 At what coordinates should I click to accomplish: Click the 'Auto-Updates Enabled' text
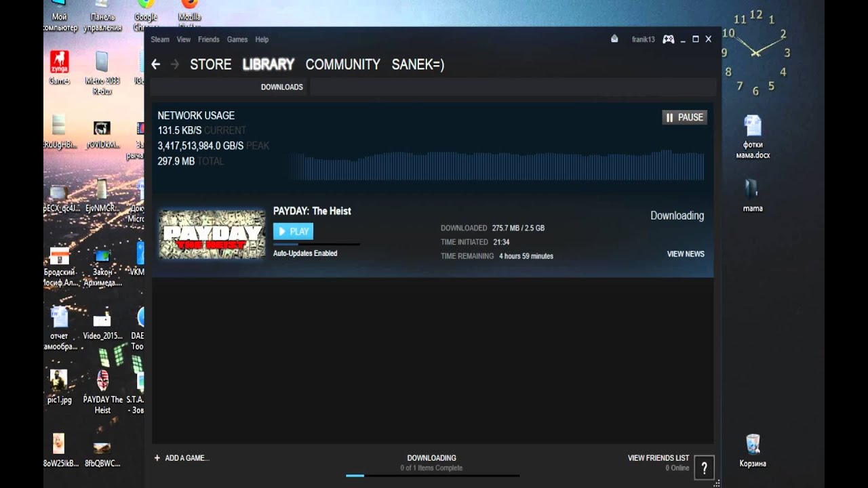pos(305,253)
